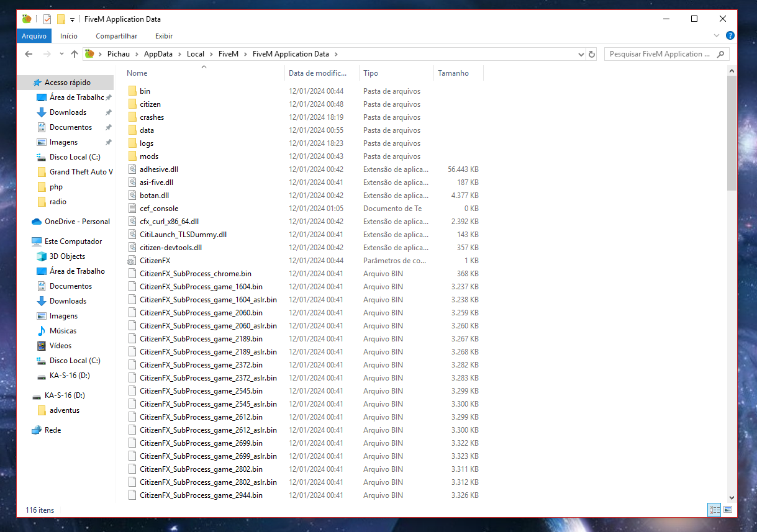Select the adventus folder in navigation pane

click(65, 410)
